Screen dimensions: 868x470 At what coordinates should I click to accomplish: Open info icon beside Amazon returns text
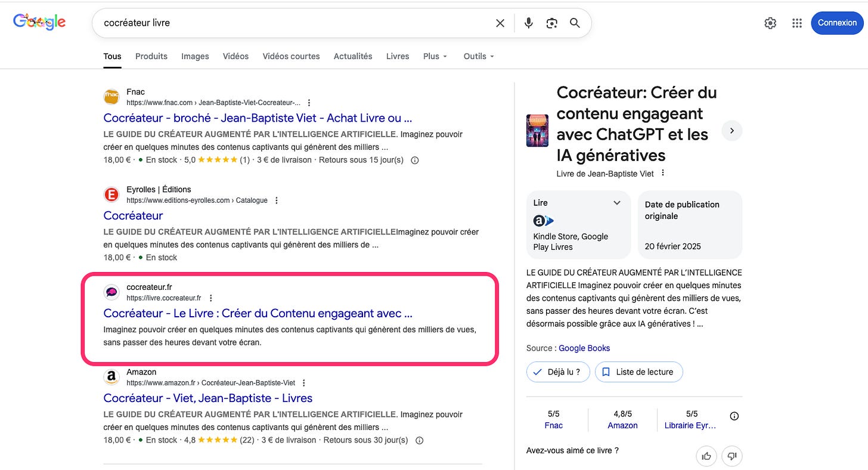pyautogui.click(x=419, y=441)
